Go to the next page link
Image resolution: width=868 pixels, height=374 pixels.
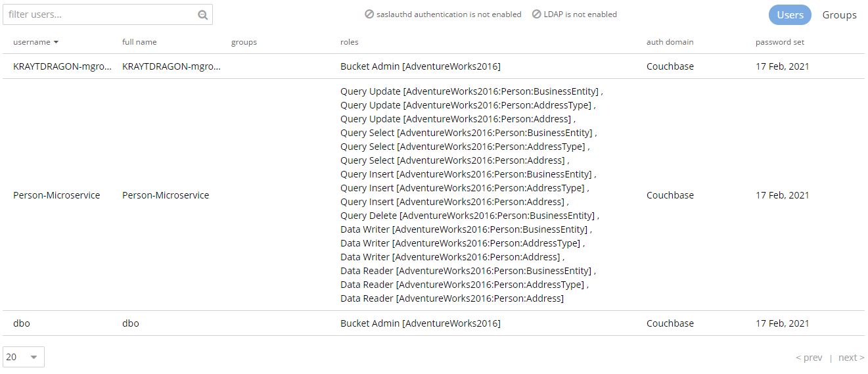click(851, 358)
